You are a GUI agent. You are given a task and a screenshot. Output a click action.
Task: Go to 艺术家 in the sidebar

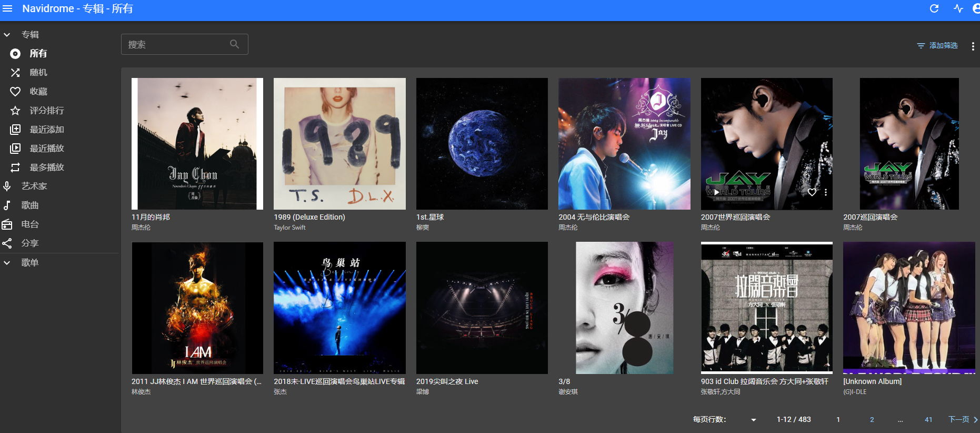tap(34, 186)
